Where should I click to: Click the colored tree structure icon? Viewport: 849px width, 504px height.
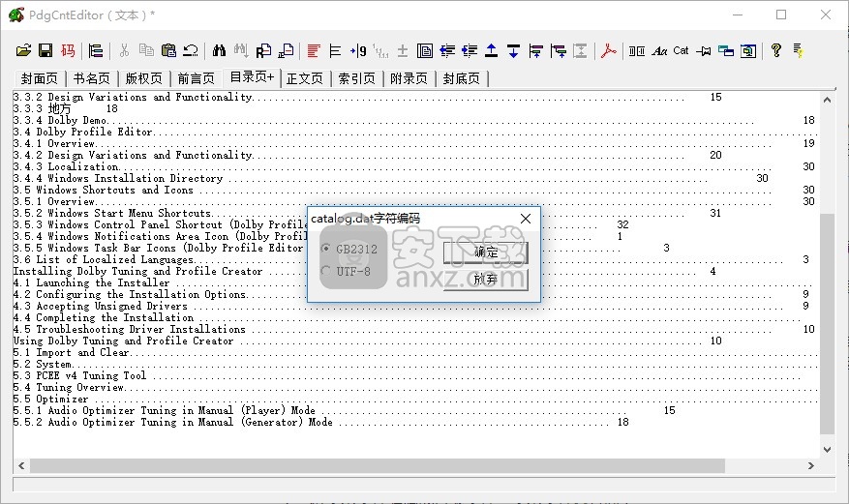[96, 51]
